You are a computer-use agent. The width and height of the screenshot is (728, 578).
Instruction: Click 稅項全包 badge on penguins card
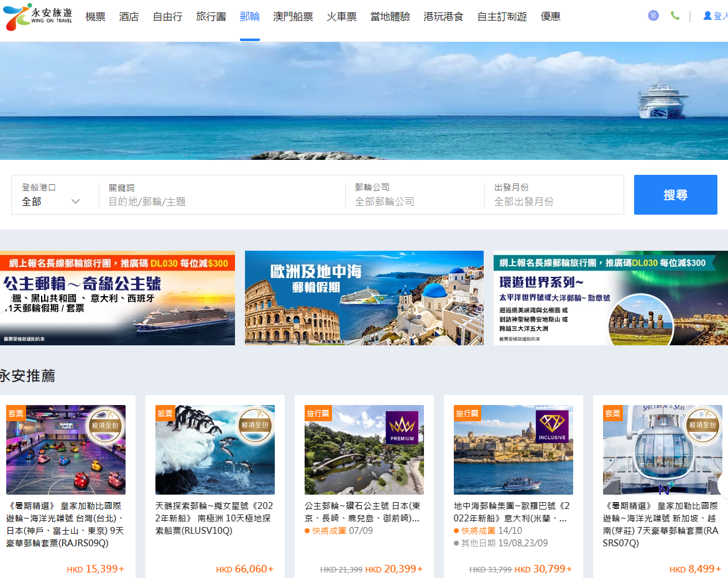pos(255,425)
